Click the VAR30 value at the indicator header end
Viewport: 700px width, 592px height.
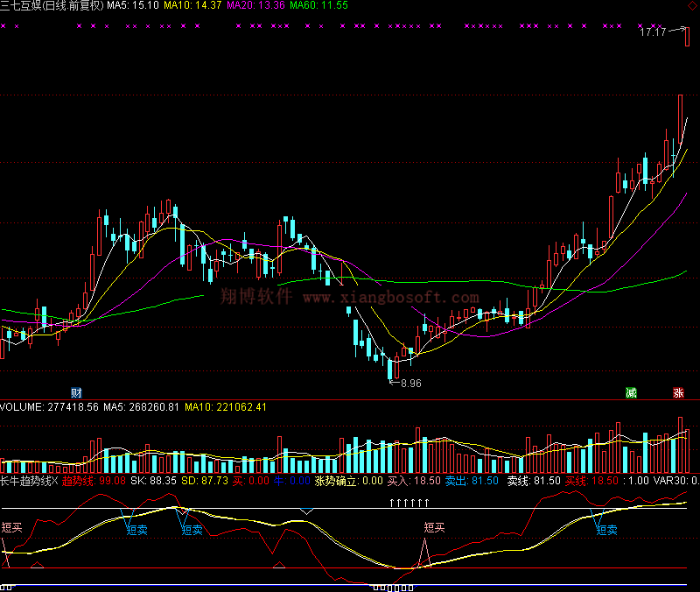[676, 481]
